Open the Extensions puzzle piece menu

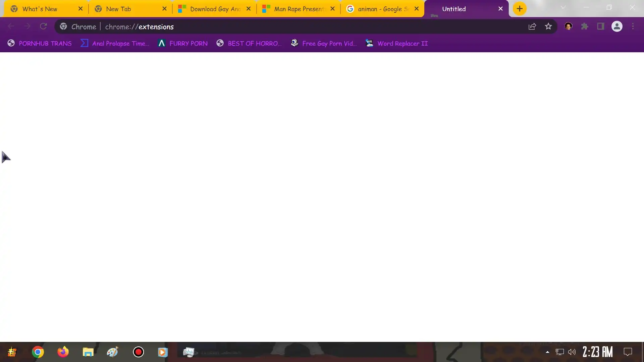point(585,26)
